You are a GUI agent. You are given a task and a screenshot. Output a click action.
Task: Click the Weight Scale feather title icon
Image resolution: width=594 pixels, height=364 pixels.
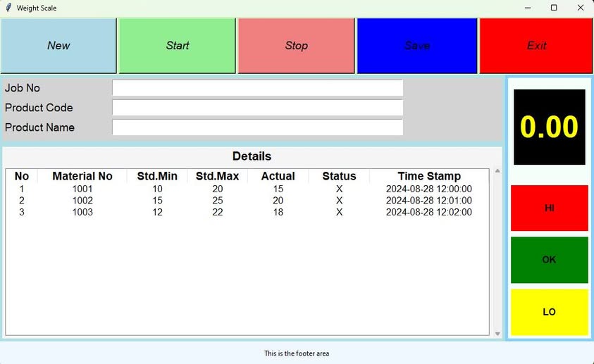pyautogui.click(x=8, y=8)
